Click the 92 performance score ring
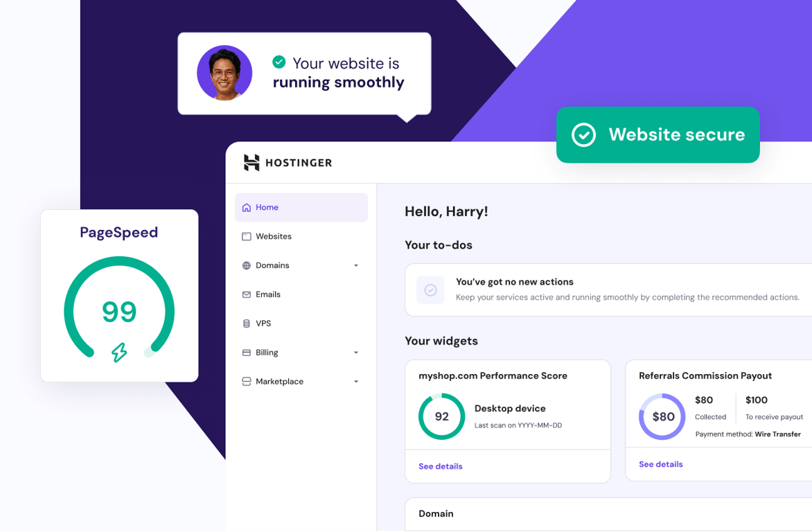This screenshot has height=532, width=812. click(x=441, y=416)
